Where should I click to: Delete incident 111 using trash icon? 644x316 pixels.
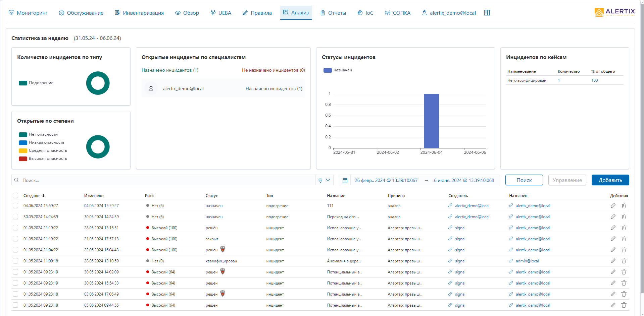click(x=624, y=205)
